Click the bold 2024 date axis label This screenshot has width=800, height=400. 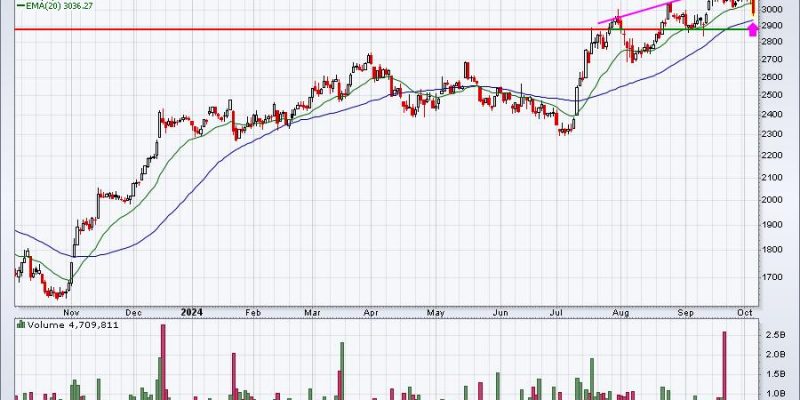click(192, 312)
